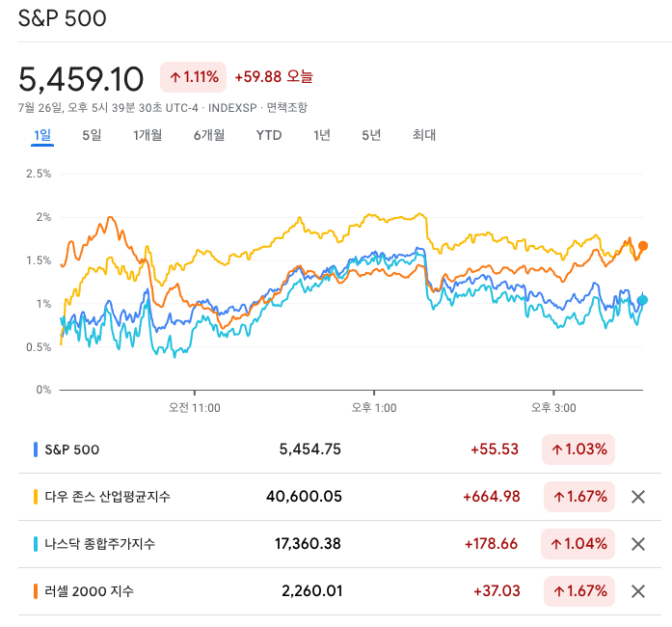Open the 6개월 range tab

point(209,135)
